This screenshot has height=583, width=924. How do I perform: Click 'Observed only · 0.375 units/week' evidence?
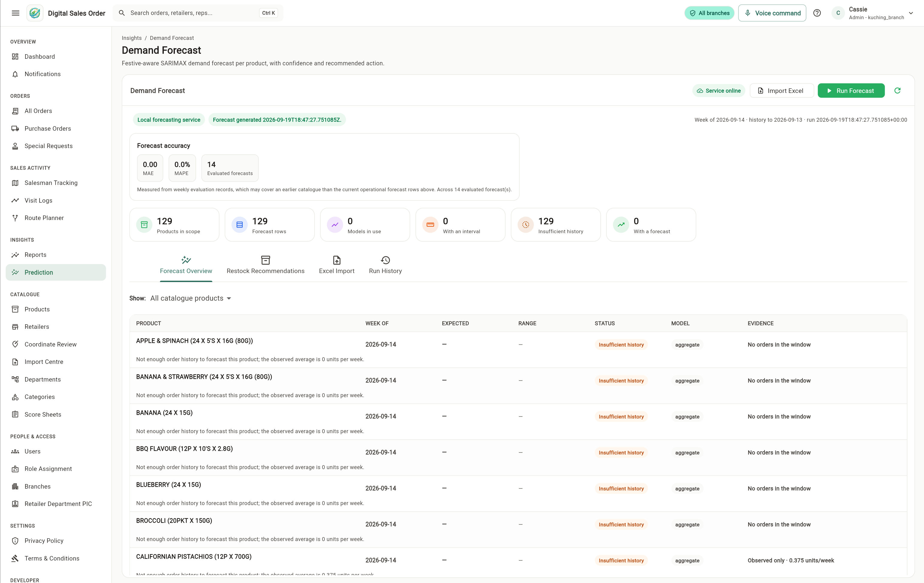(x=791, y=561)
